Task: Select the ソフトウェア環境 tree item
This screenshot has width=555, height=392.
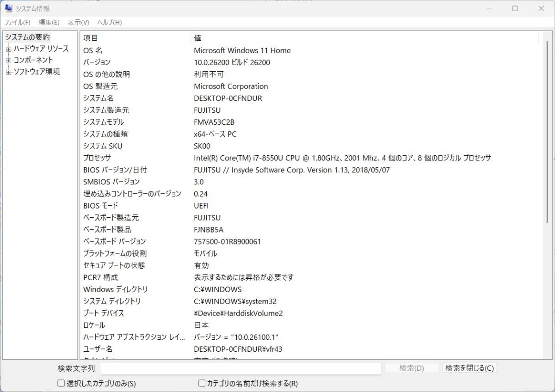Action: [37, 72]
